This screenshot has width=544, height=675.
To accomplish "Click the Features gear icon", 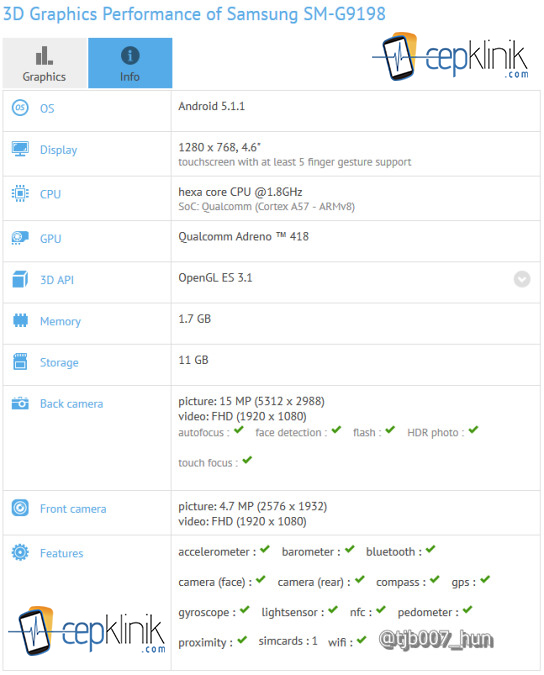I will 20,552.
